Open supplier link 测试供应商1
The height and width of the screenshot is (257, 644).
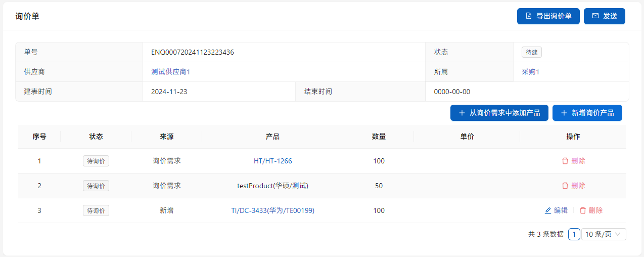coord(170,72)
